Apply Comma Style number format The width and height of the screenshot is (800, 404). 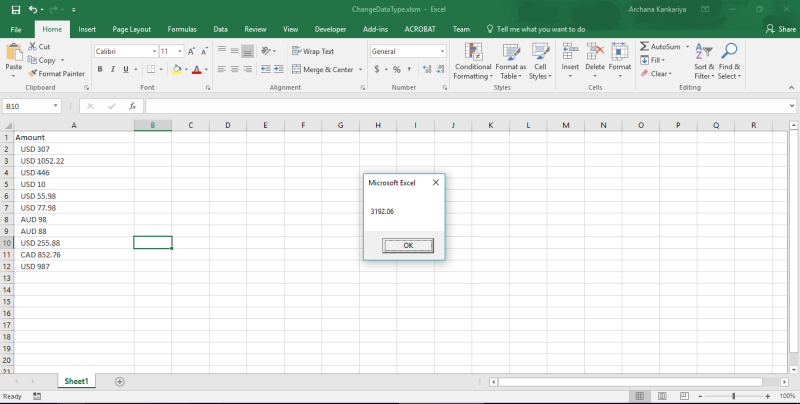pyautogui.click(x=409, y=69)
